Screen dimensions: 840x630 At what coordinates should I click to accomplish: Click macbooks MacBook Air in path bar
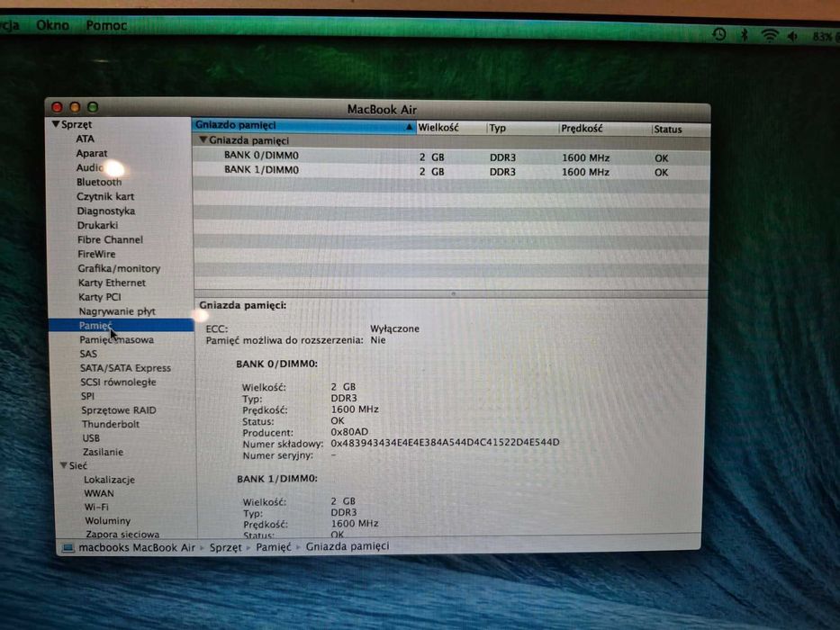point(137,547)
